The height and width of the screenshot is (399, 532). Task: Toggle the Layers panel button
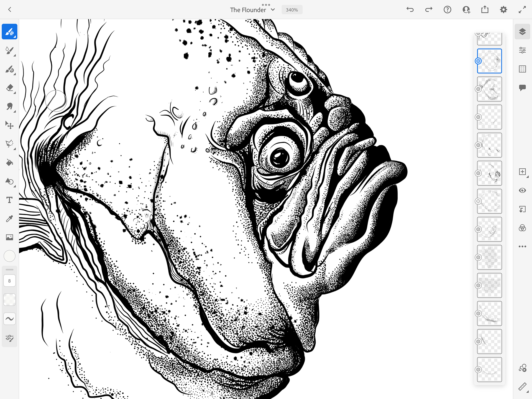(x=522, y=32)
